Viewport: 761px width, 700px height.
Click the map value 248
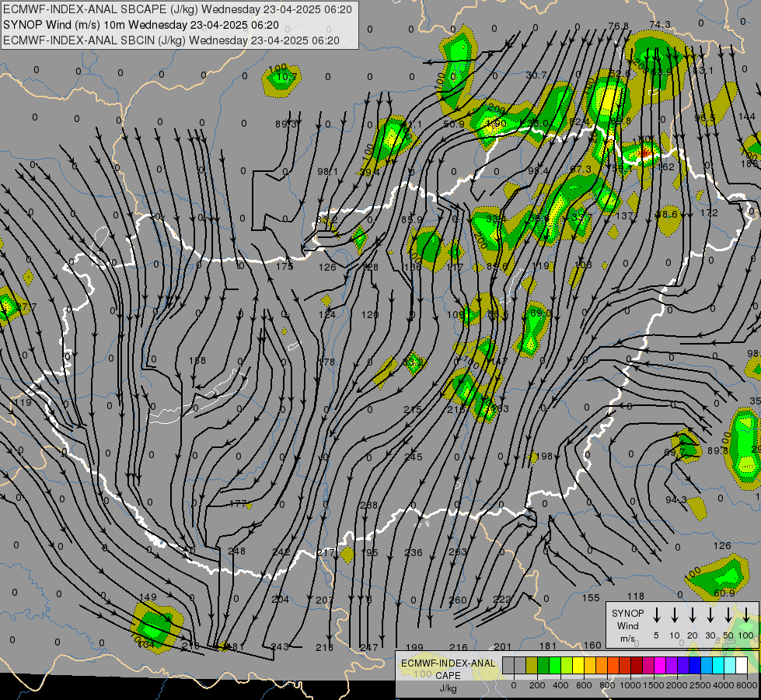(236, 551)
